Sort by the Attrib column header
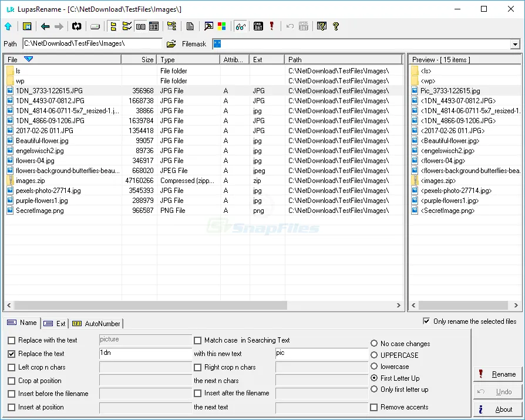 point(235,59)
